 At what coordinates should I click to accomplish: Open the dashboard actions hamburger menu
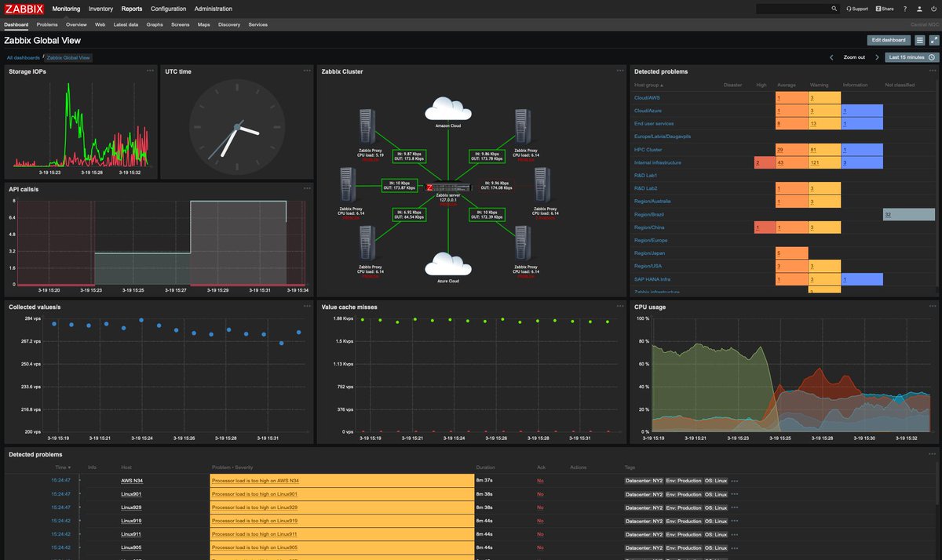pyautogui.click(x=919, y=40)
